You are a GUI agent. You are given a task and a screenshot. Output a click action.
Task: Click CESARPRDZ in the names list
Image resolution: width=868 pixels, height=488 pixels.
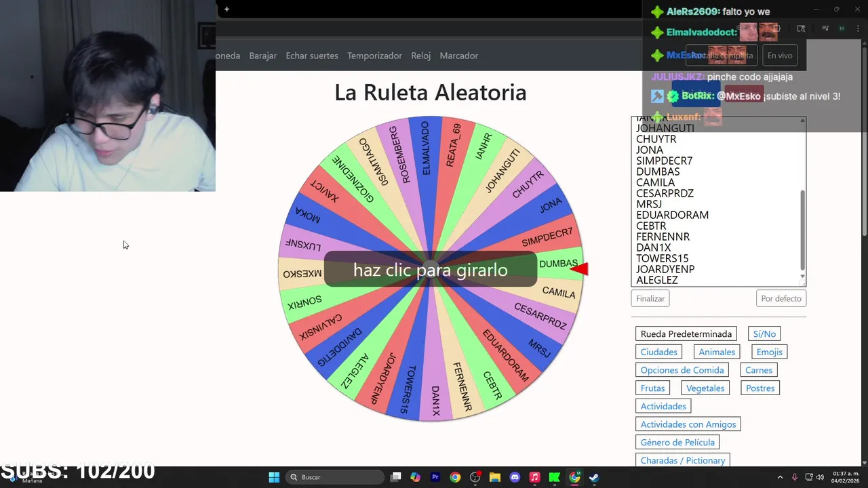pyautogui.click(x=665, y=193)
